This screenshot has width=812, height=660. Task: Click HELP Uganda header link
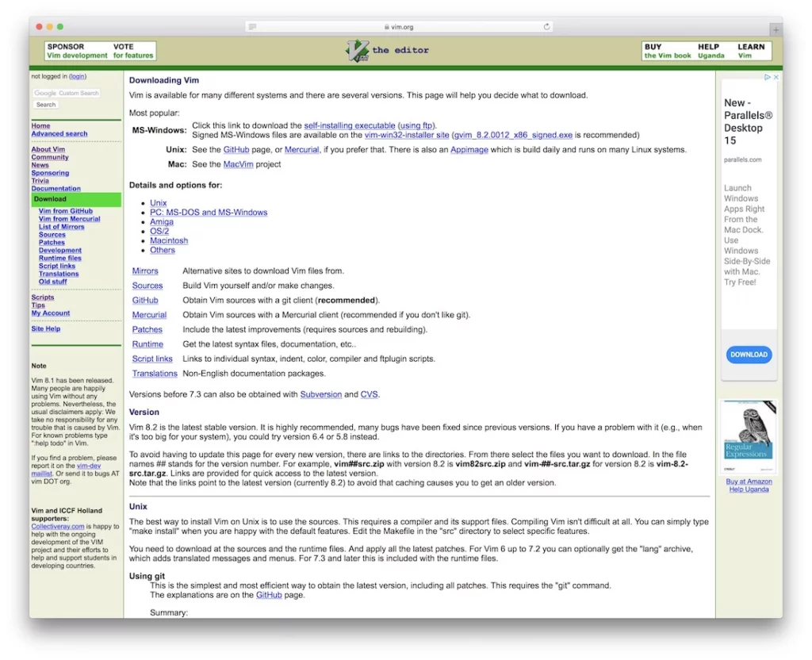[710, 51]
